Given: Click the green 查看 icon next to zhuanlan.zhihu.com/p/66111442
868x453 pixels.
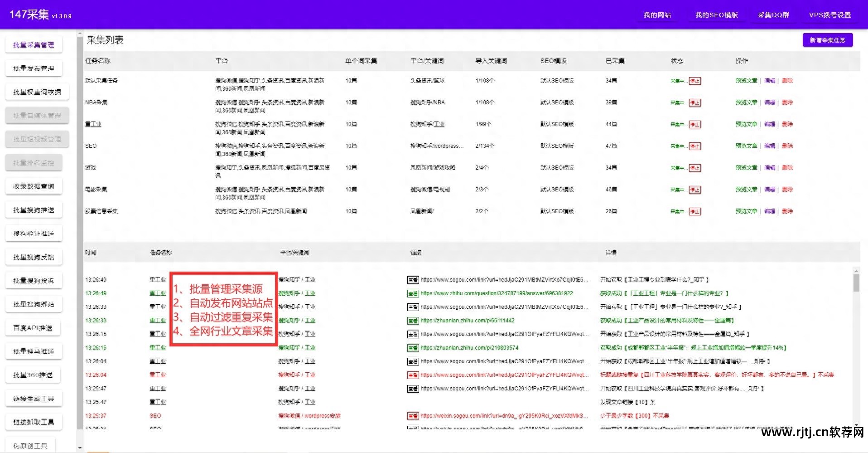Looking at the screenshot, I should [413, 320].
